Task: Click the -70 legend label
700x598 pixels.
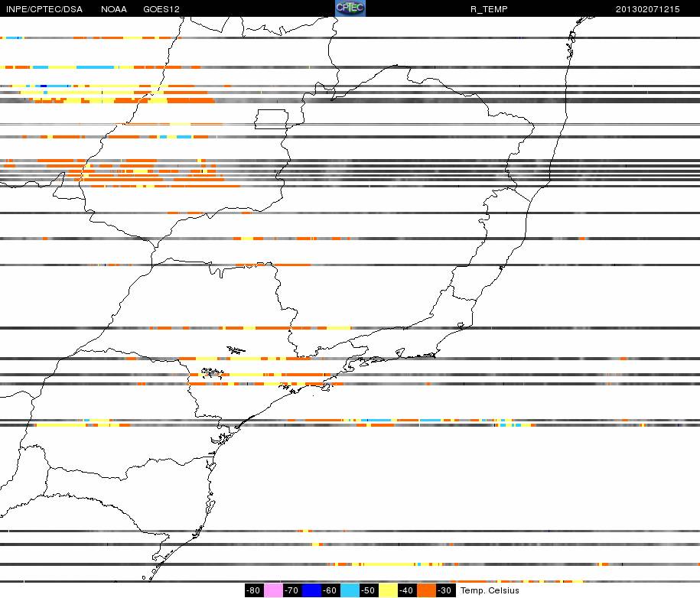Action: [x=292, y=590]
